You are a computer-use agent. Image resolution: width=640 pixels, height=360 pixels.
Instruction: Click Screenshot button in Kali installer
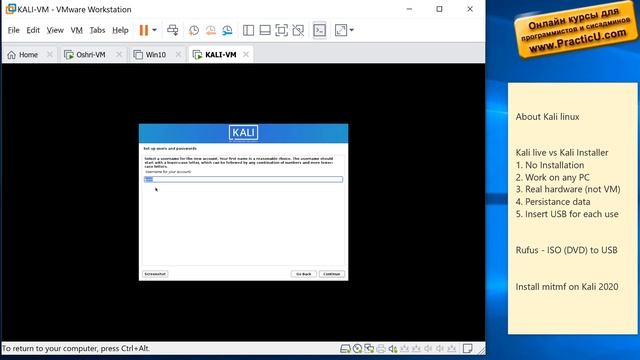[155, 274]
